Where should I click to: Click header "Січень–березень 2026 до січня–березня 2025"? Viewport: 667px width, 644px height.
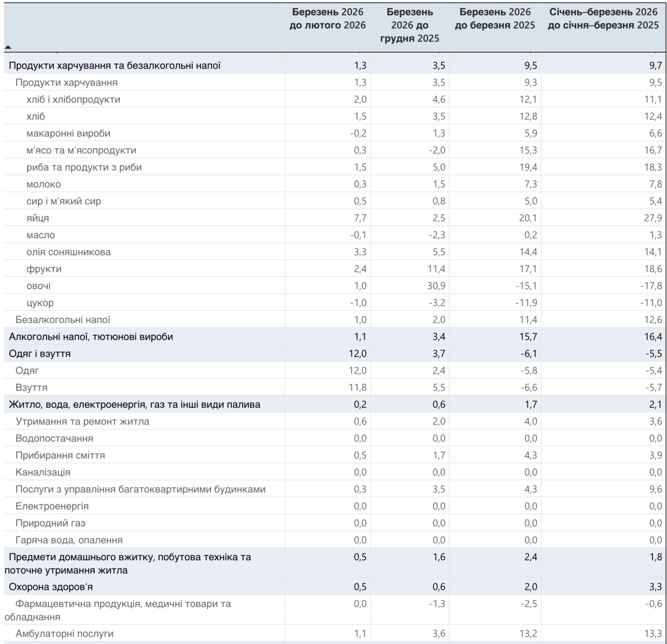[603, 19]
